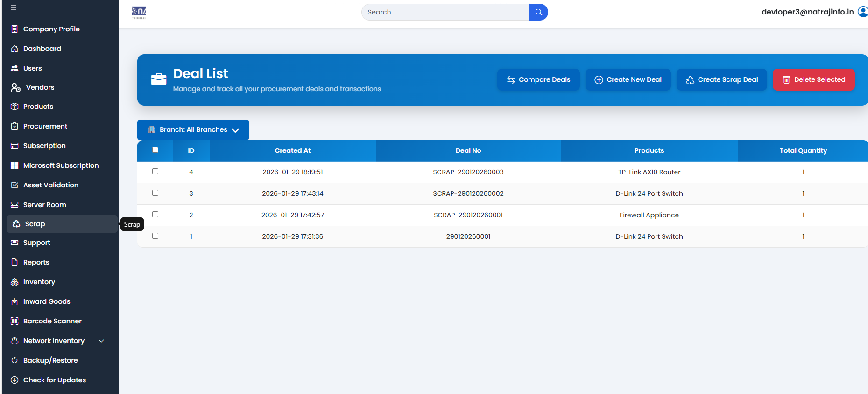Viewport: 868px width, 394px height.
Task: Click the Create New Deal button
Action: 628,79
